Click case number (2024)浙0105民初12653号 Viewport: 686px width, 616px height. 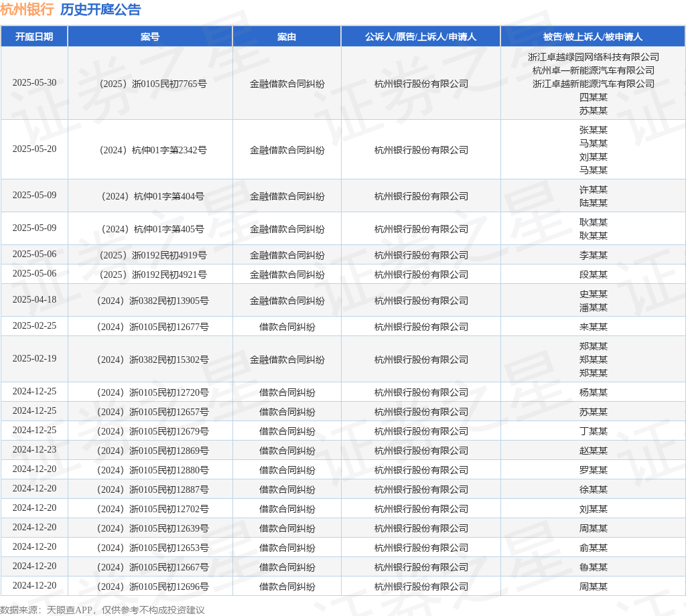(153, 548)
